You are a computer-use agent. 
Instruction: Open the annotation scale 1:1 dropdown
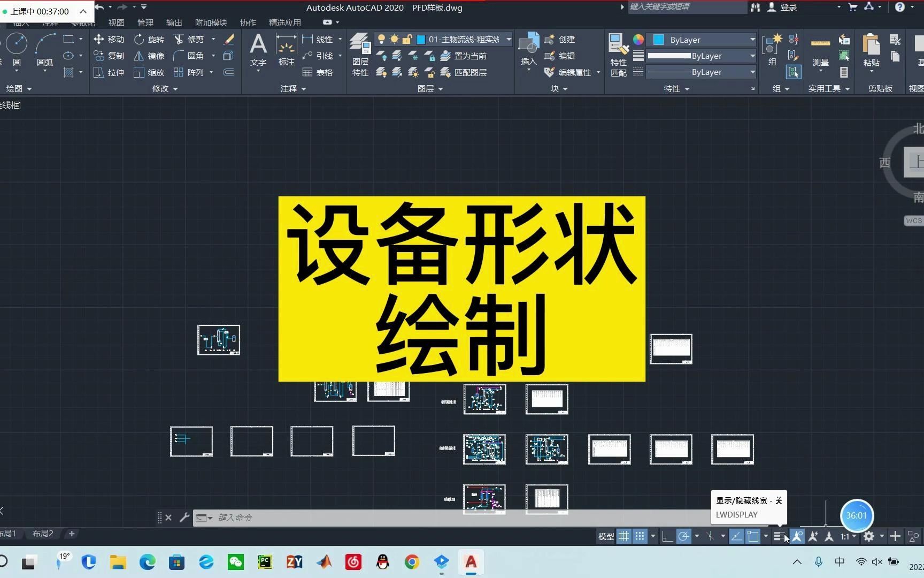(x=848, y=536)
